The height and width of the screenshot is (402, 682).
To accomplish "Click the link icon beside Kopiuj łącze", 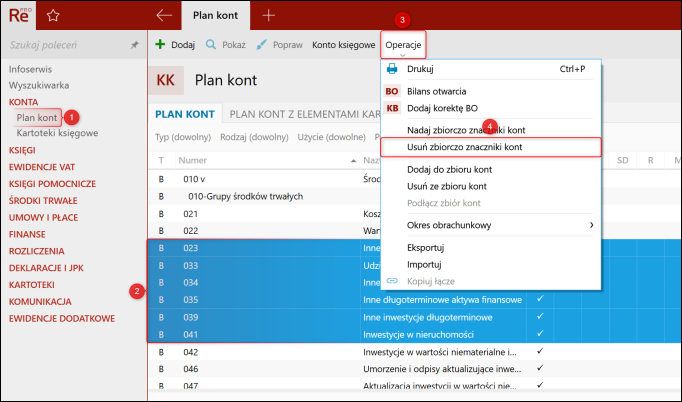I will (392, 281).
